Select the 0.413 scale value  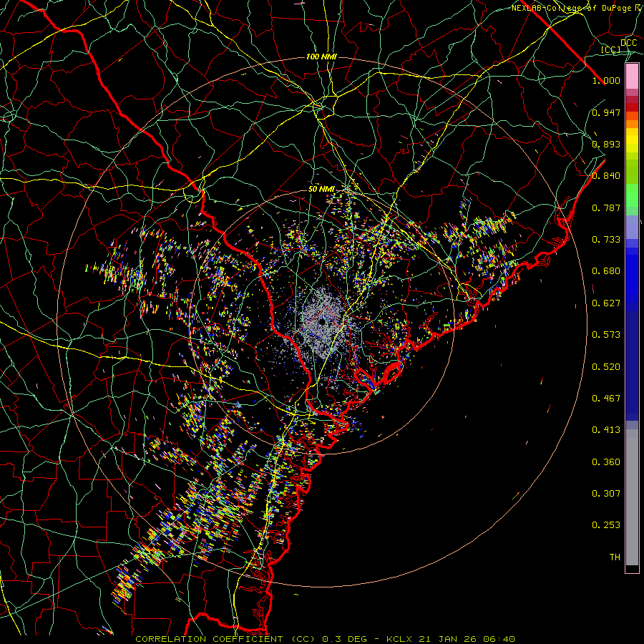pyautogui.click(x=606, y=430)
